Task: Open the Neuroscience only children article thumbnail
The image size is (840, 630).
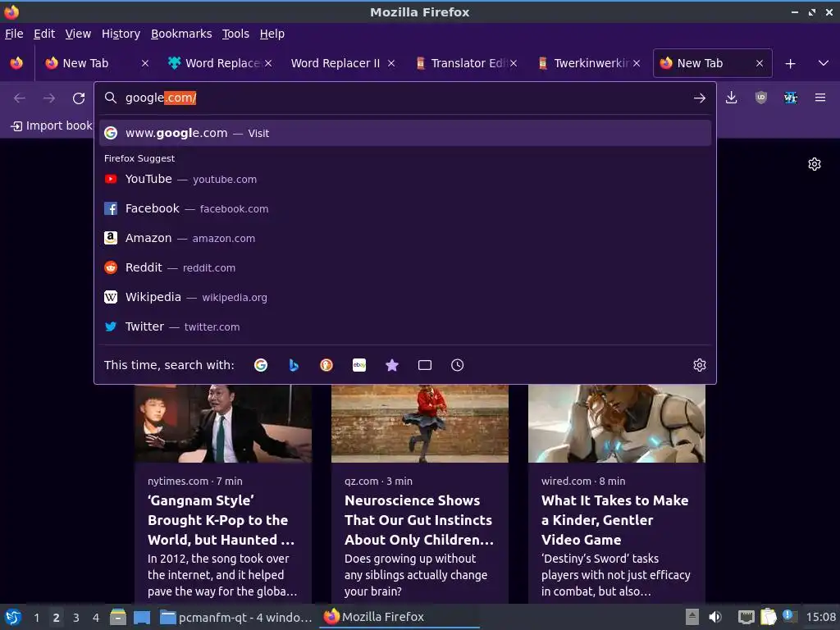Action: coord(420,423)
